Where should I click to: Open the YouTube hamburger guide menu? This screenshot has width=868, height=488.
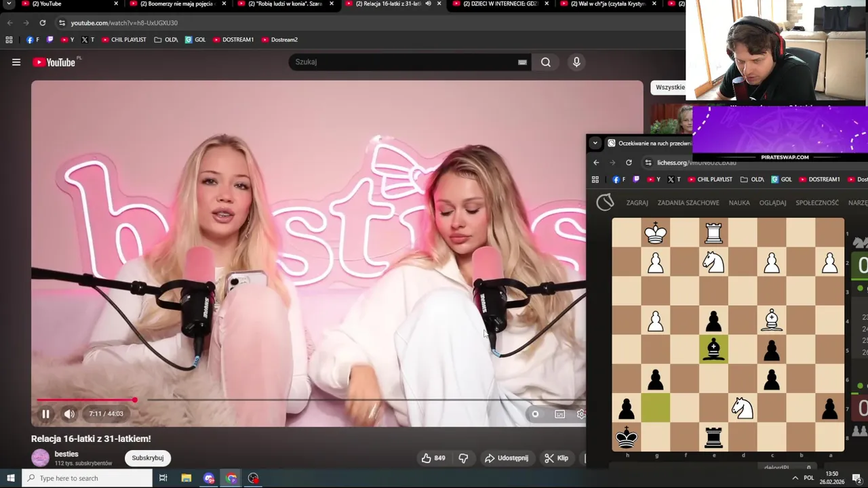click(x=16, y=62)
